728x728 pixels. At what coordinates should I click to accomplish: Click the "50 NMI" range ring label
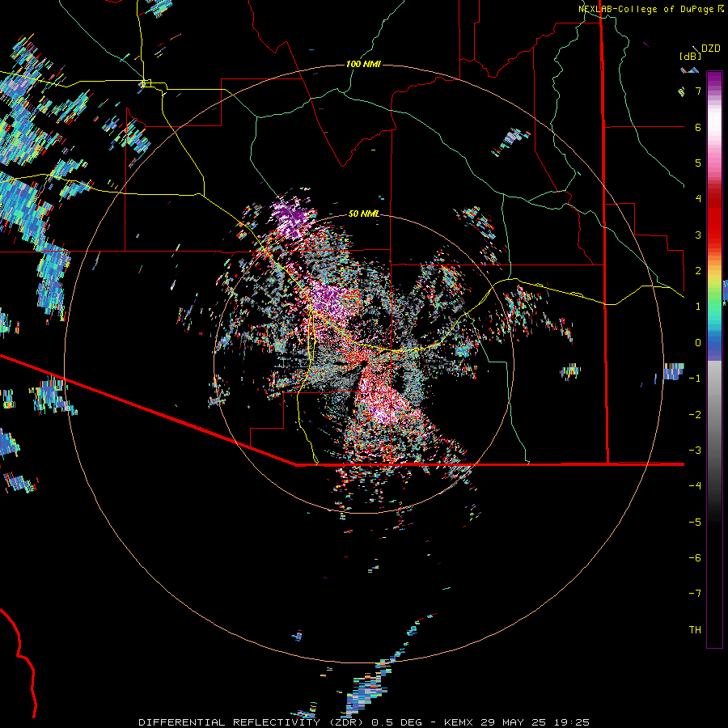[364, 214]
